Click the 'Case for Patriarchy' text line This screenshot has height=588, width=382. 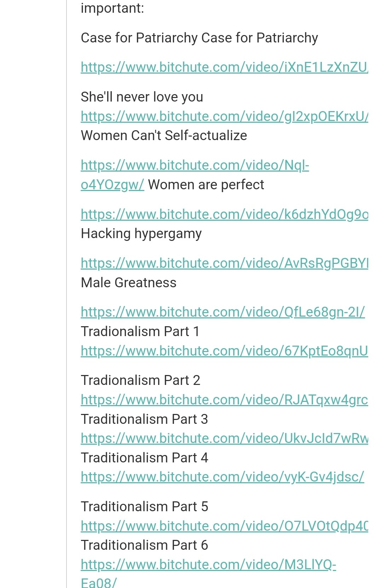pos(199,38)
